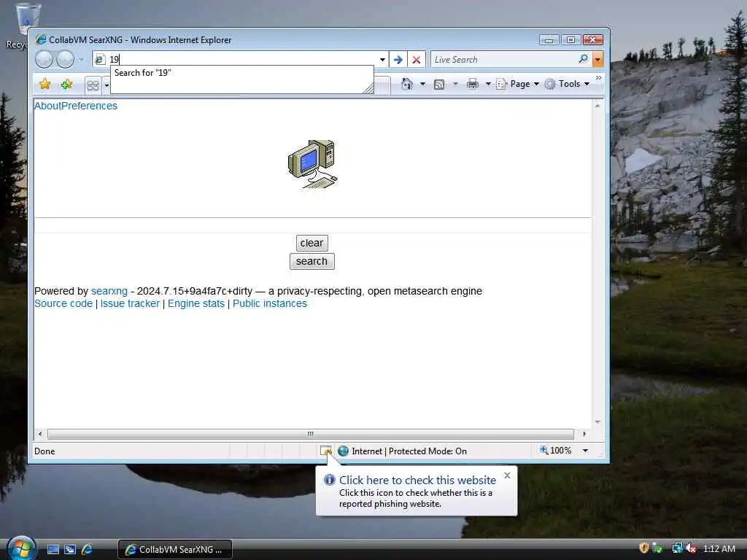Click the SearXNG computer logo image
Viewport: 747px width, 560px height.
tap(312, 164)
